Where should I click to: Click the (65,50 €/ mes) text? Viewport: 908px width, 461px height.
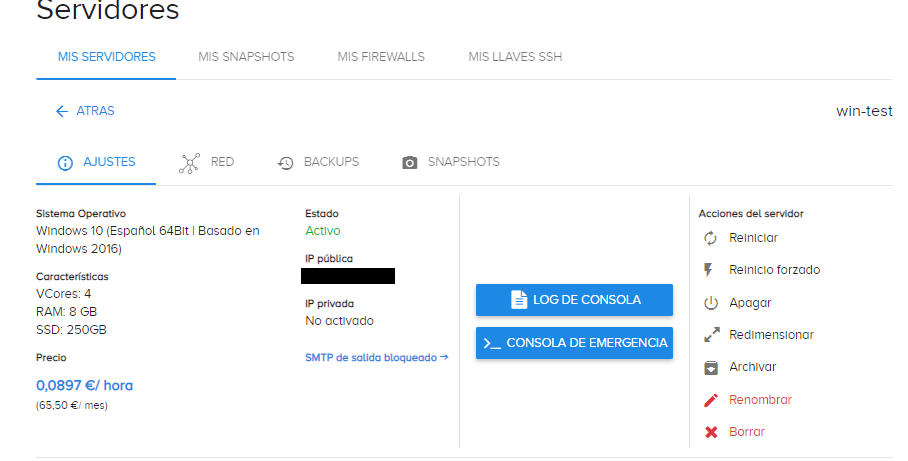click(x=72, y=406)
